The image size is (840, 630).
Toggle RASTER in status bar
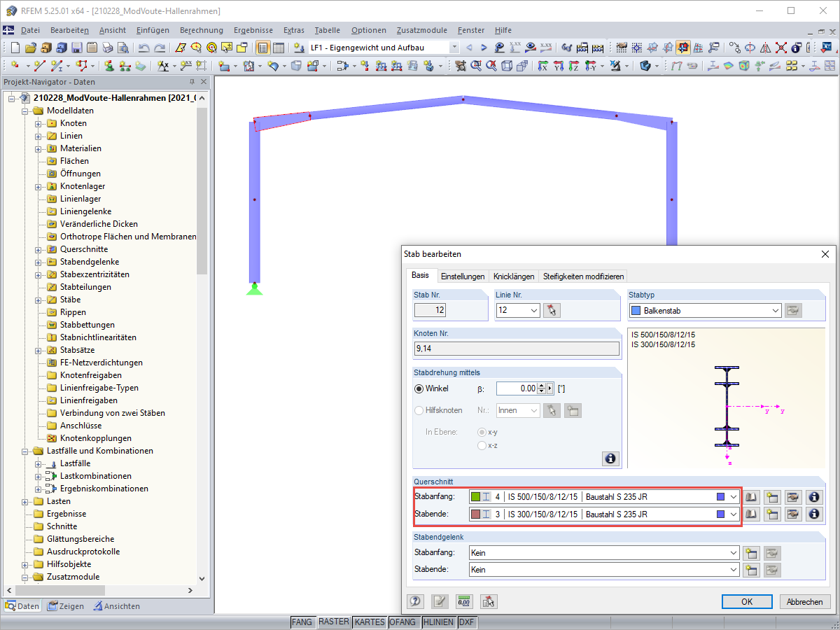333,622
